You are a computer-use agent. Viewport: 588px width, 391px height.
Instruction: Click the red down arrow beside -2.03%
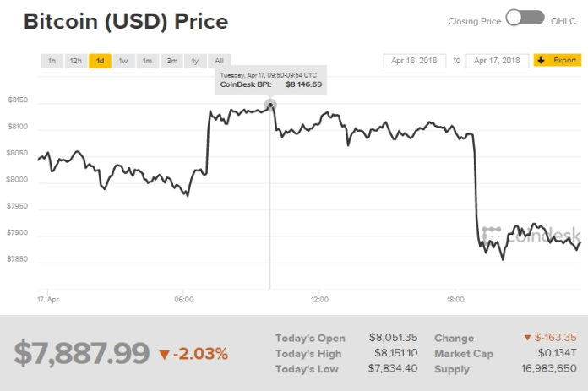165,354
